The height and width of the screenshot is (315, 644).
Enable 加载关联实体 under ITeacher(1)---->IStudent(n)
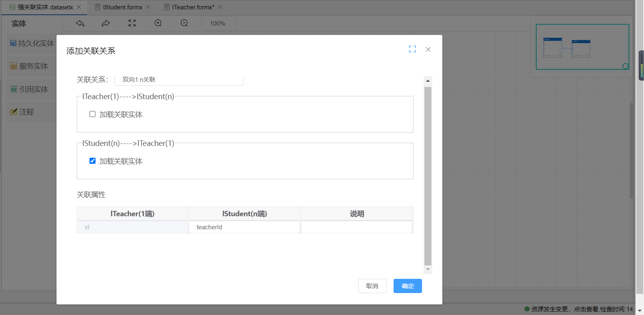[x=93, y=114]
